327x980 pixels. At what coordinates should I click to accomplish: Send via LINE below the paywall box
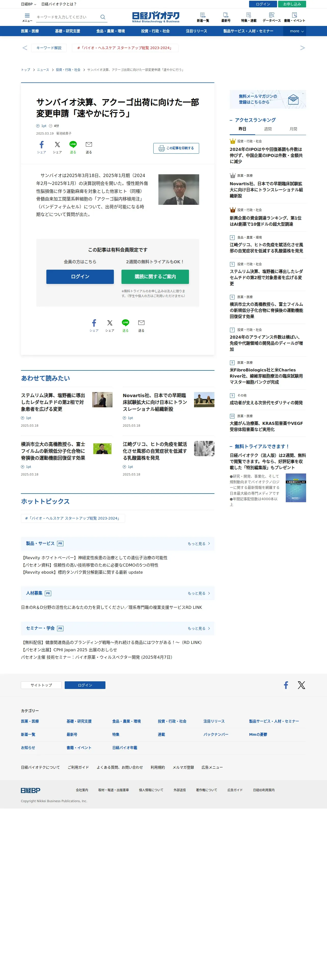pos(125,326)
